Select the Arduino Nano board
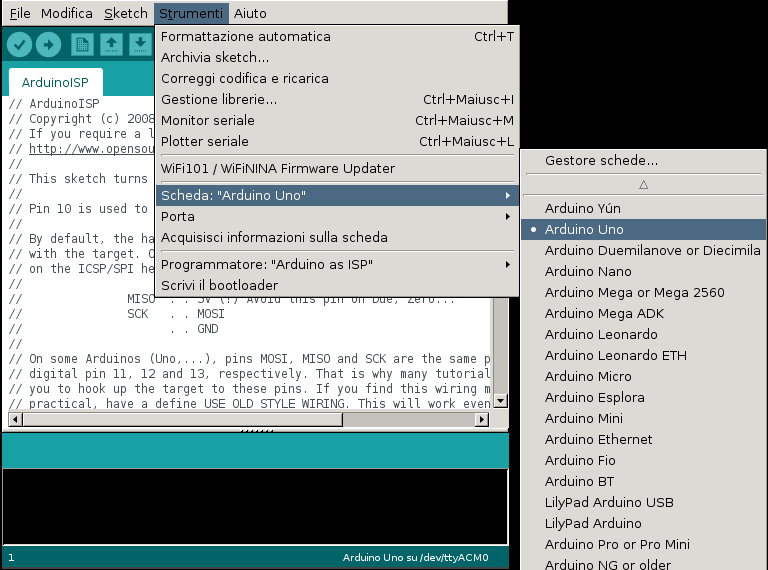This screenshot has width=768, height=570. pos(644,272)
